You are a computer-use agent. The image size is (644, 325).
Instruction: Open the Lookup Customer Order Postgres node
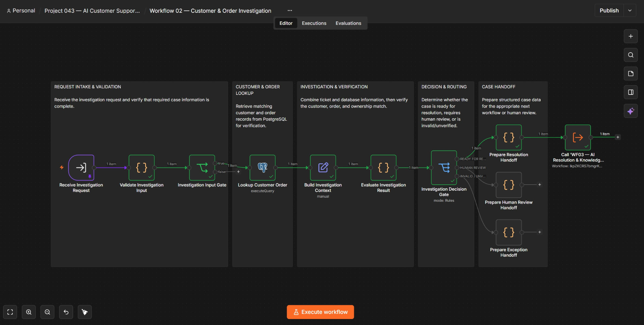point(263,168)
